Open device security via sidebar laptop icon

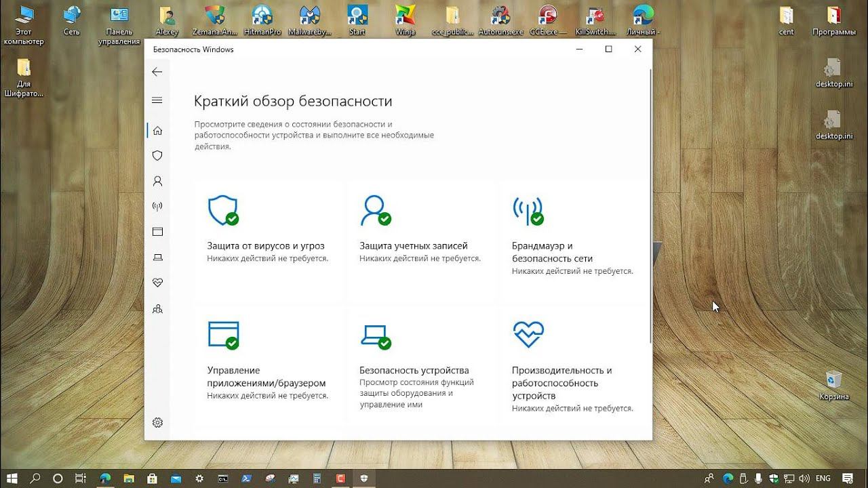point(157,257)
